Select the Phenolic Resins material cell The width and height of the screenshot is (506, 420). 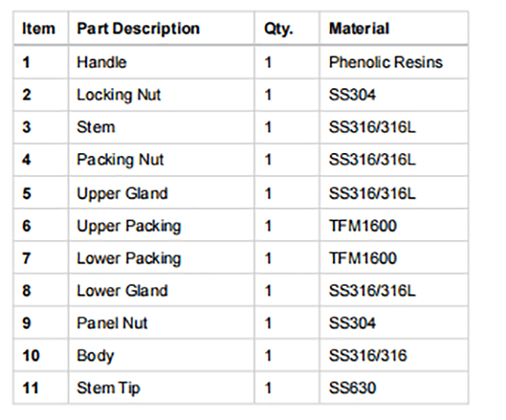(x=394, y=62)
